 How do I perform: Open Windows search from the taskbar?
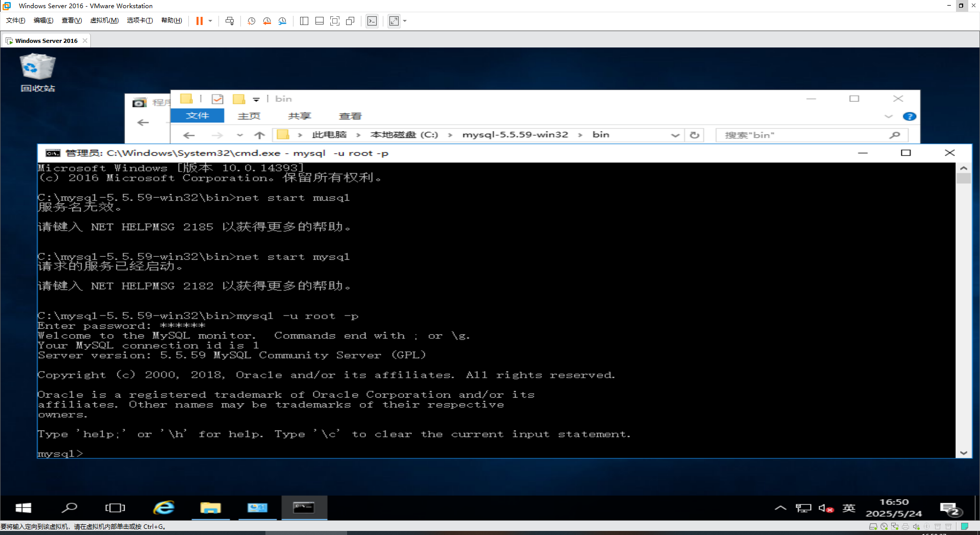click(69, 508)
